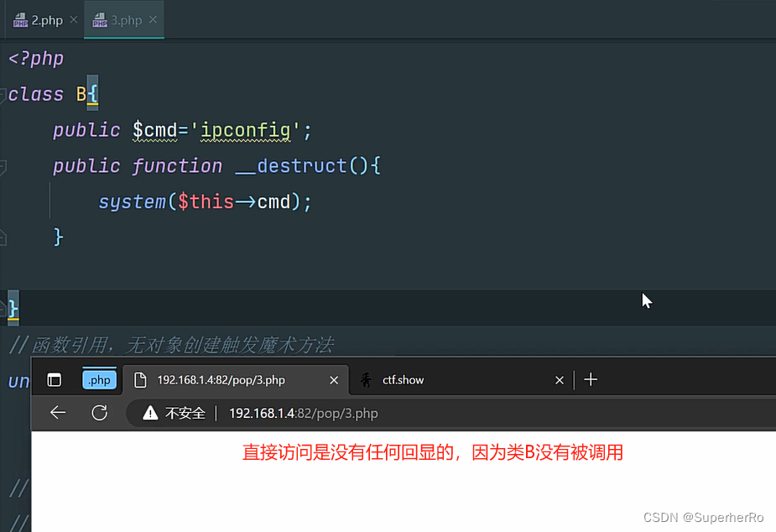Viewport: 776px width, 532px height.
Task: Open a new browser tab with the plus button
Action: (591, 379)
